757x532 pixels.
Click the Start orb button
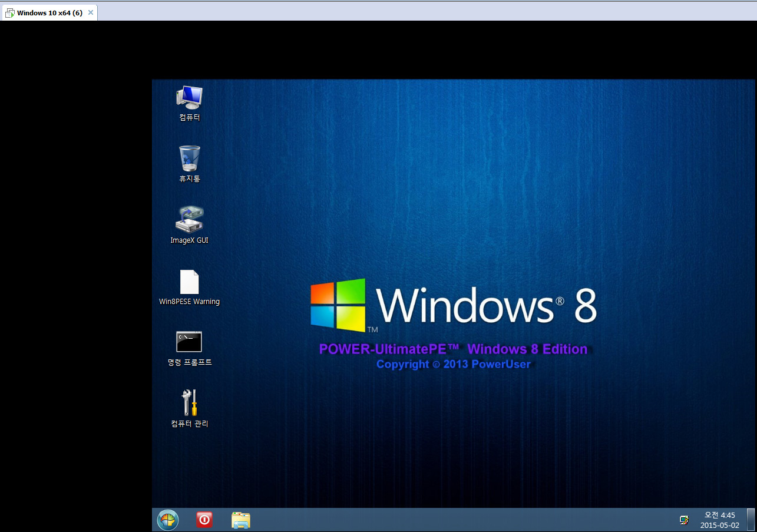click(168, 520)
